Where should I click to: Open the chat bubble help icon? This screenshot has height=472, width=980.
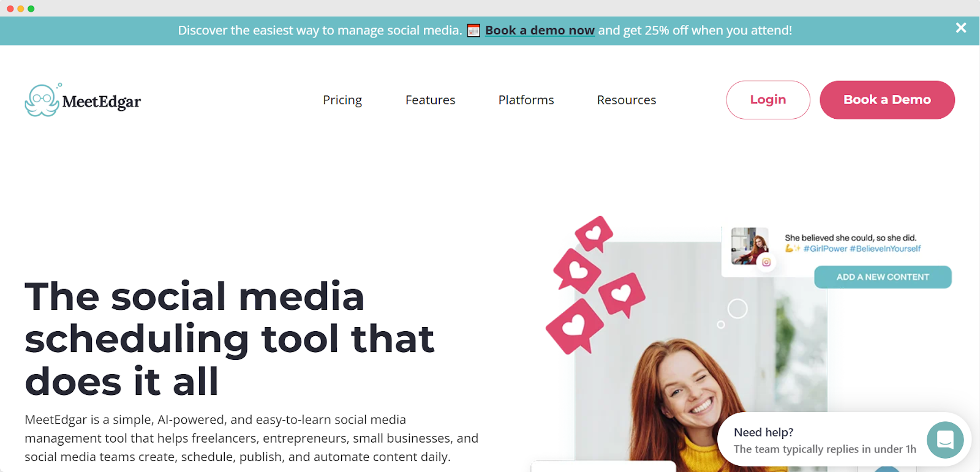945,440
